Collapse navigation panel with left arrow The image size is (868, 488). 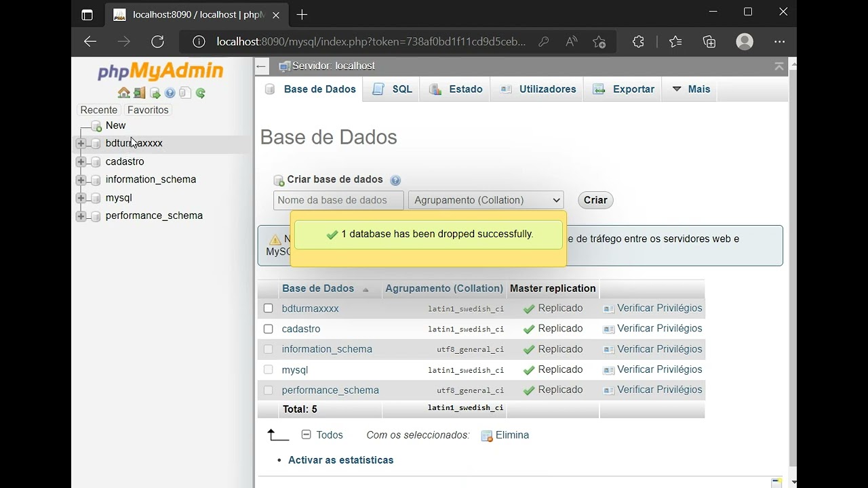click(x=262, y=66)
